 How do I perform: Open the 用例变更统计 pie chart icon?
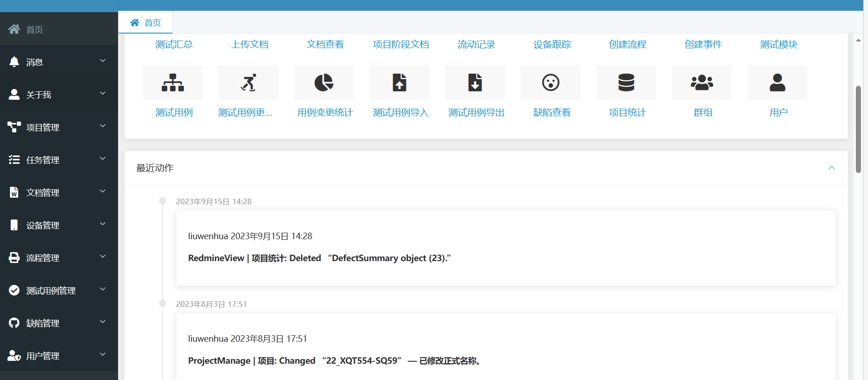[x=324, y=83]
